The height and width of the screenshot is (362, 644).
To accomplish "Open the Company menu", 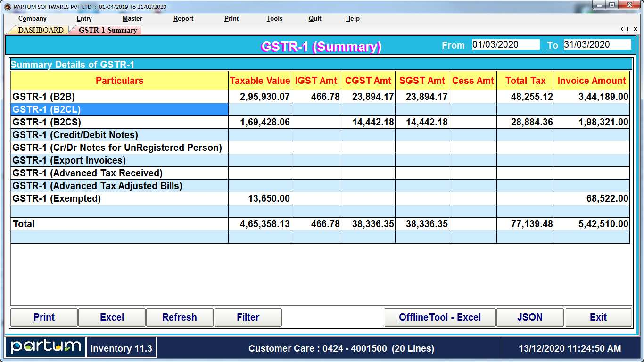I will 32,19.
